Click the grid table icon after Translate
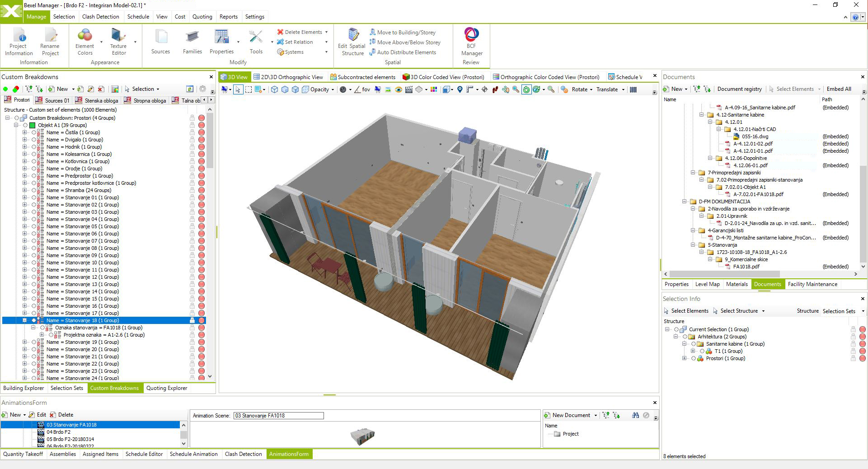 (x=633, y=89)
